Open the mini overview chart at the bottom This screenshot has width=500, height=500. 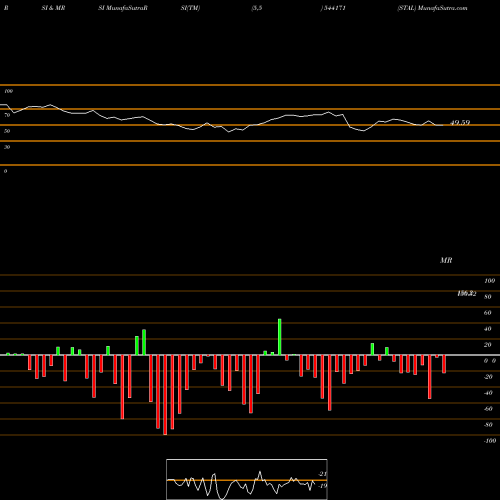coord(247,479)
